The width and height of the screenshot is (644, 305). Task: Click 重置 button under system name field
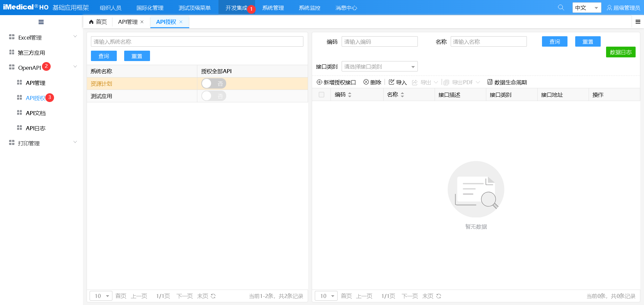tap(137, 56)
